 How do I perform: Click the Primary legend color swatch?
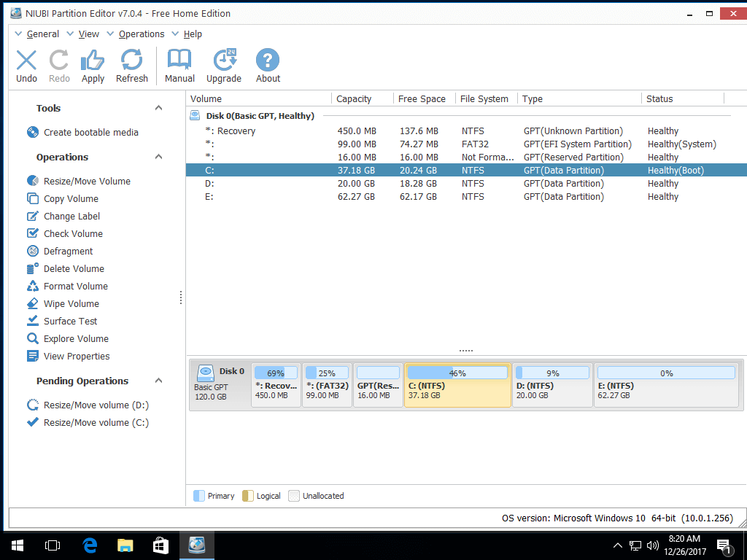pos(199,496)
